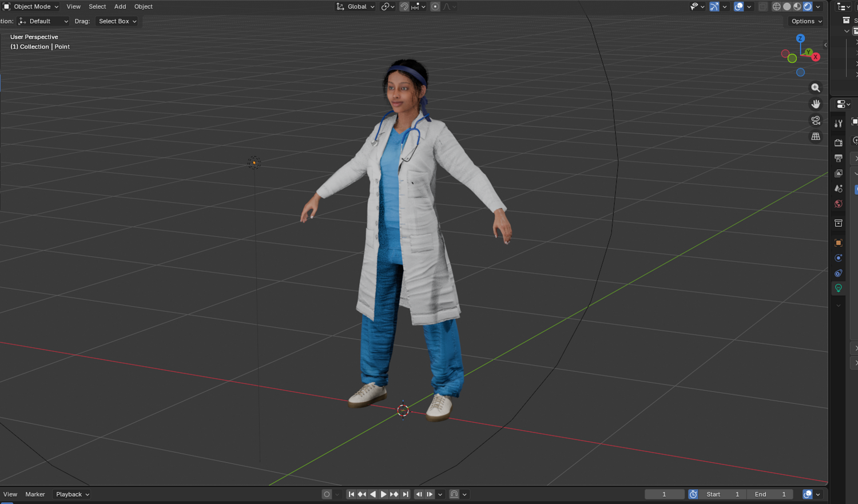Toggle proportional editing
This screenshot has width=858, height=504.
point(435,6)
